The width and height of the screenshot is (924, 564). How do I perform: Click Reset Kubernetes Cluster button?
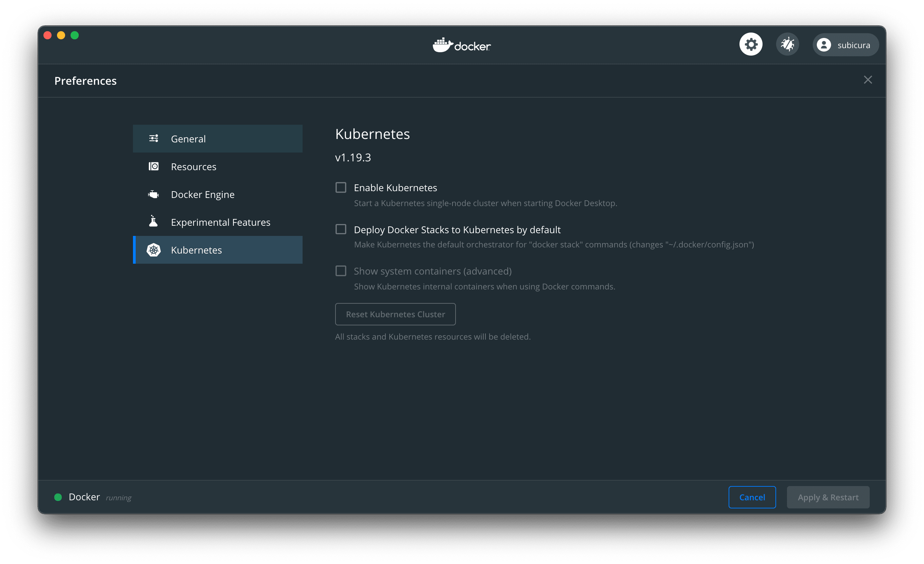pyautogui.click(x=395, y=314)
